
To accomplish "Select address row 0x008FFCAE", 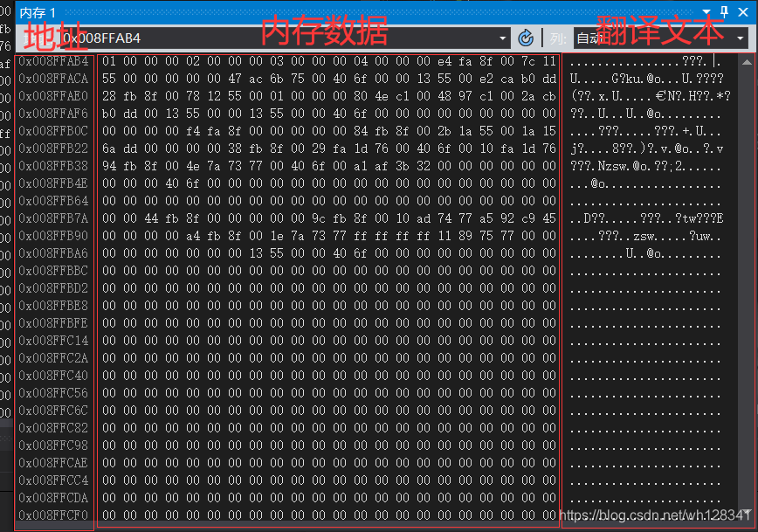I will (53, 462).
